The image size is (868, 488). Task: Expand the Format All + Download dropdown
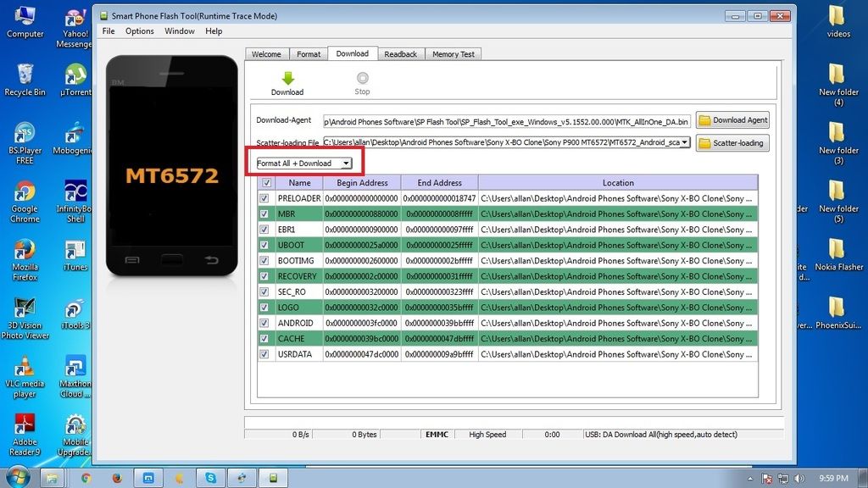346,164
